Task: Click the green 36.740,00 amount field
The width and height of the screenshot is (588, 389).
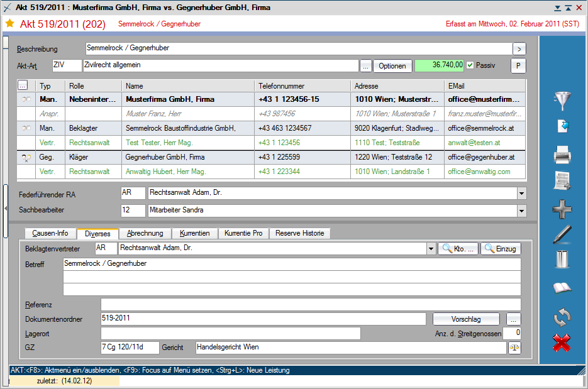Action: tap(440, 65)
